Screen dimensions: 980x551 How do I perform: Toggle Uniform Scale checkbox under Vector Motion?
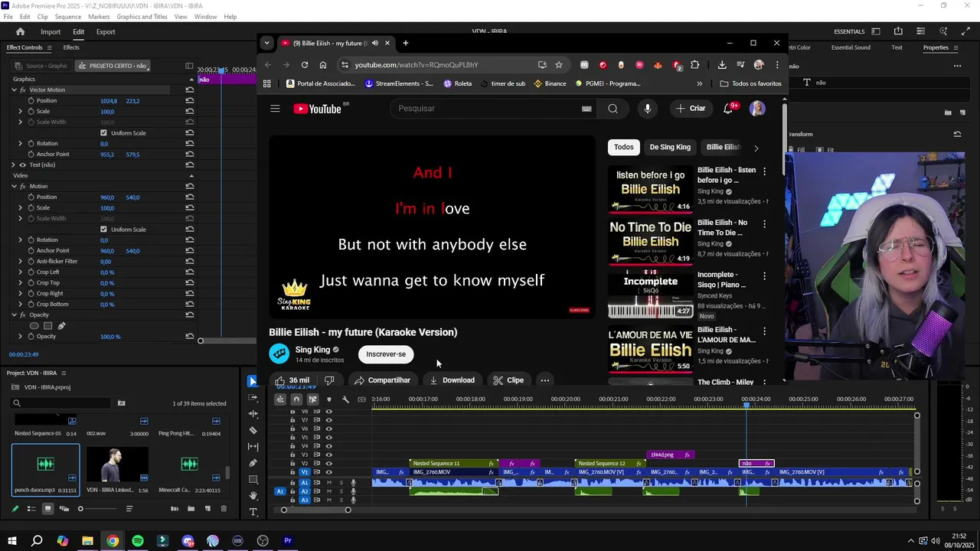pos(103,133)
